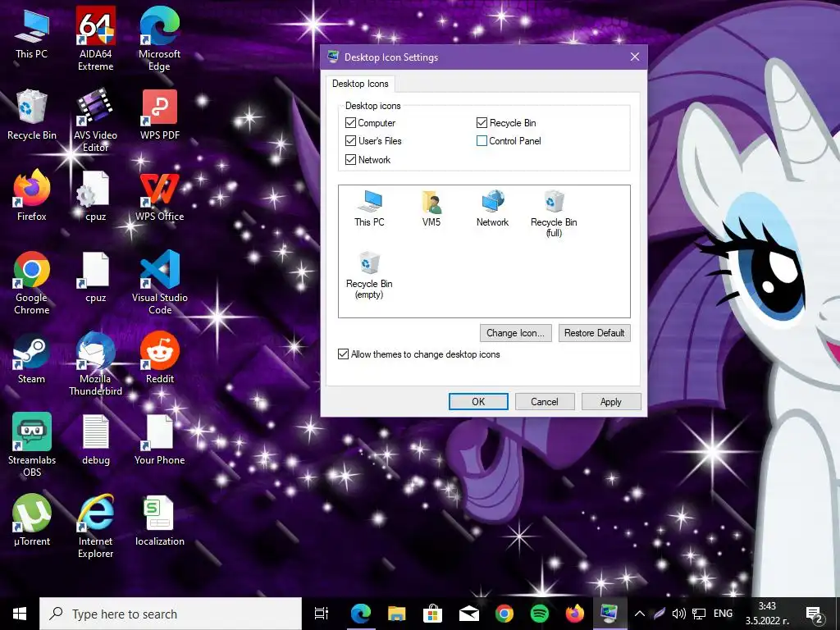Open Microsoft Store from taskbar

(432, 614)
